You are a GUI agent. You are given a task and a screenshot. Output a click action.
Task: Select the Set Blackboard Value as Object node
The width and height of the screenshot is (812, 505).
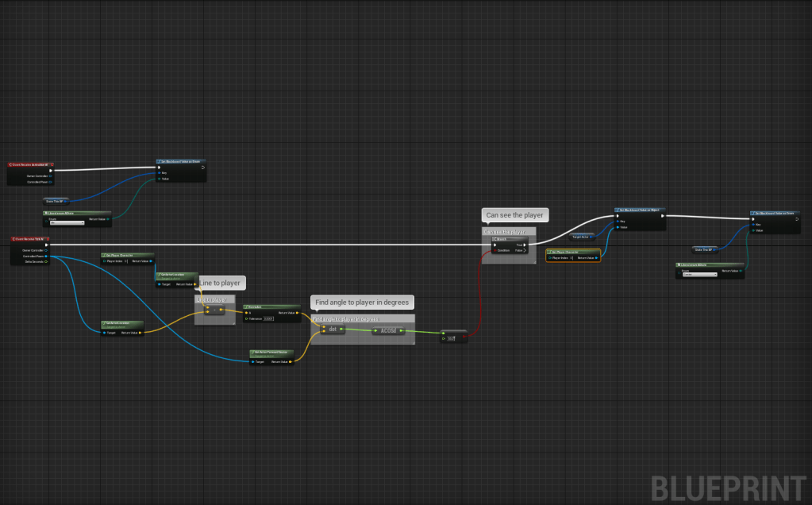(x=640, y=210)
